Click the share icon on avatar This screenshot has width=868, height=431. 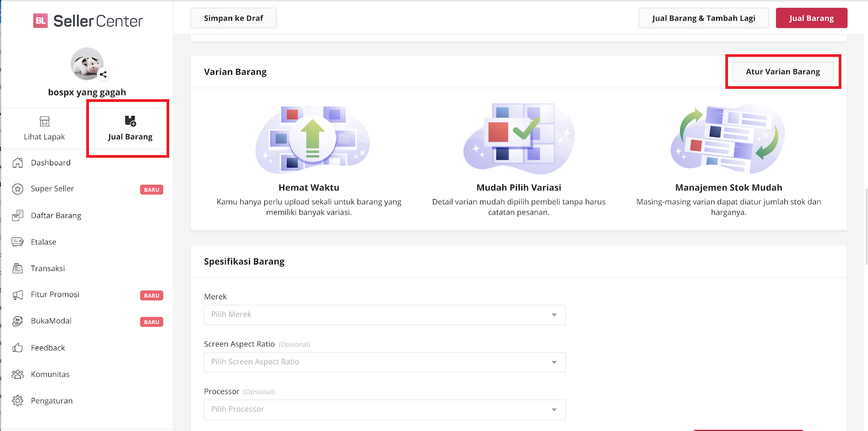(103, 74)
